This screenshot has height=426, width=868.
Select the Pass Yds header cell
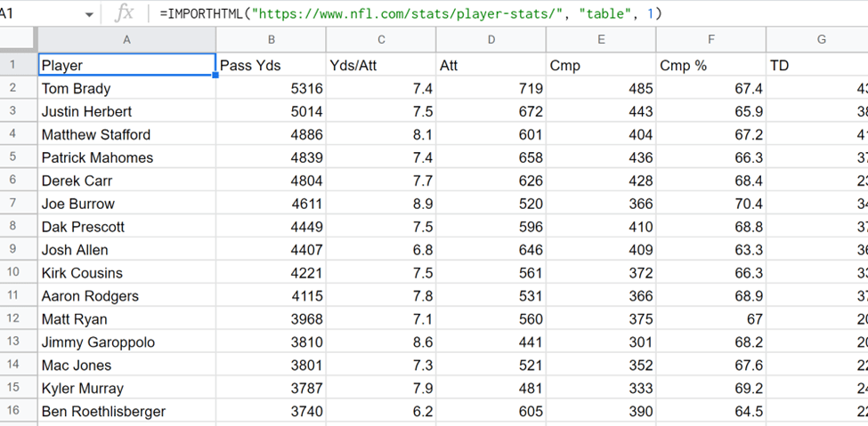coord(271,65)
